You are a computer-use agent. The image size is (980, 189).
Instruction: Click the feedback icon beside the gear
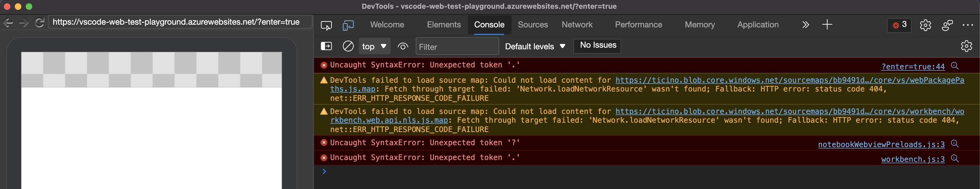pyautogui.click(x=947, y=25)
